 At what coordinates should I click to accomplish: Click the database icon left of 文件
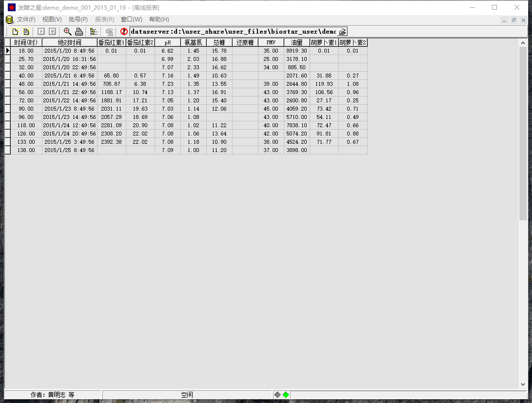[x=9, y=19]
